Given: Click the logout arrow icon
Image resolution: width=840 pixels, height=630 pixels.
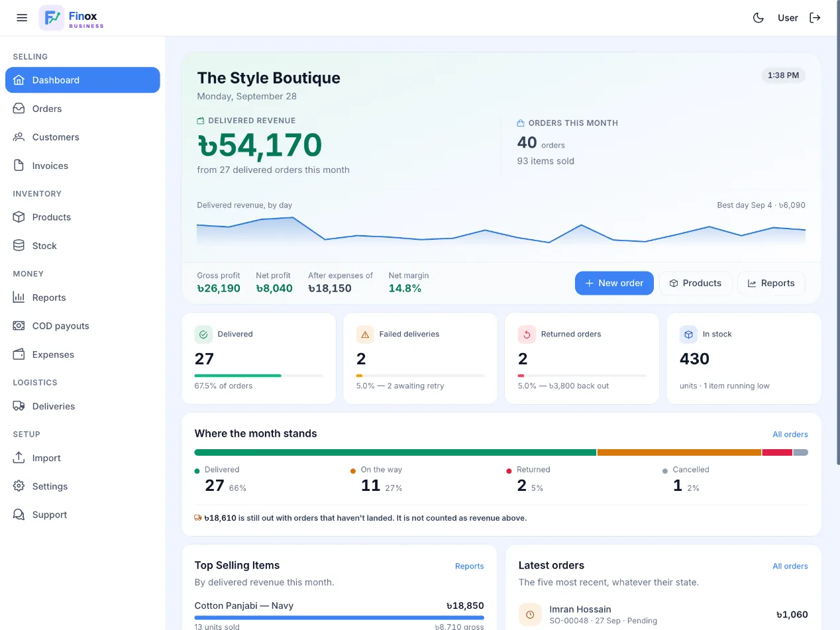Looking at the screenshot, I should click(x=815, y=18).
